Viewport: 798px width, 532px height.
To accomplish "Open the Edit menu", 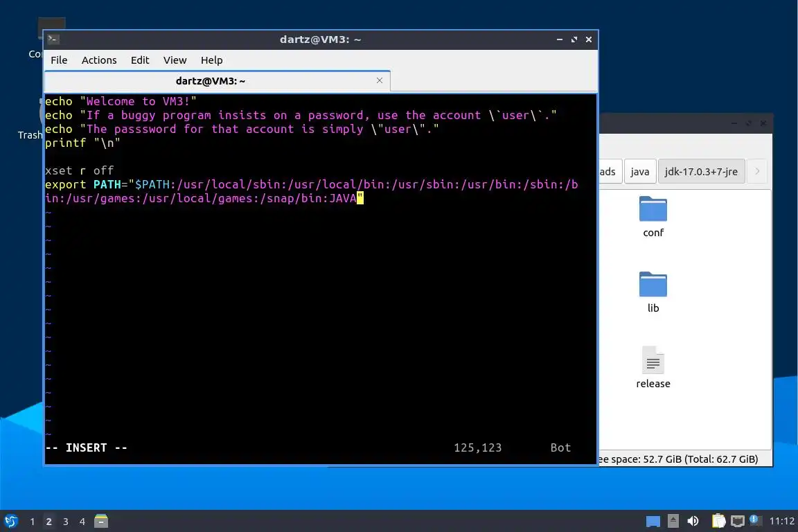I will click(140, 60).
